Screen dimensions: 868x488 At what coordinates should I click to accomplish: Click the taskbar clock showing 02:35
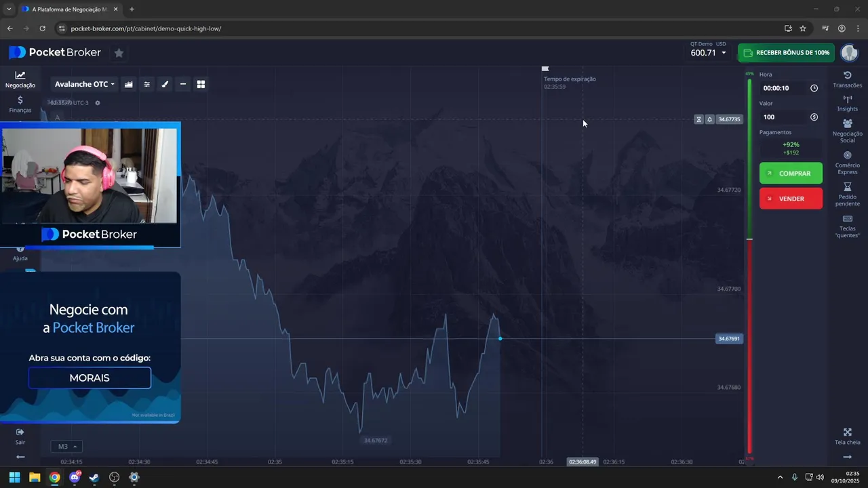[846, 477]
